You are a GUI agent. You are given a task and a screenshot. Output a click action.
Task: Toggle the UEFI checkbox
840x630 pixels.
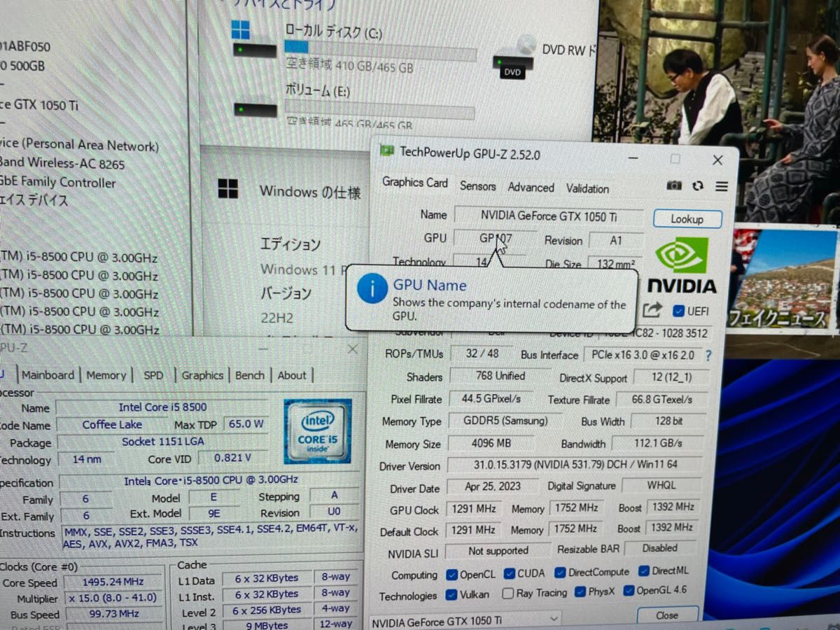pos(678,310)
